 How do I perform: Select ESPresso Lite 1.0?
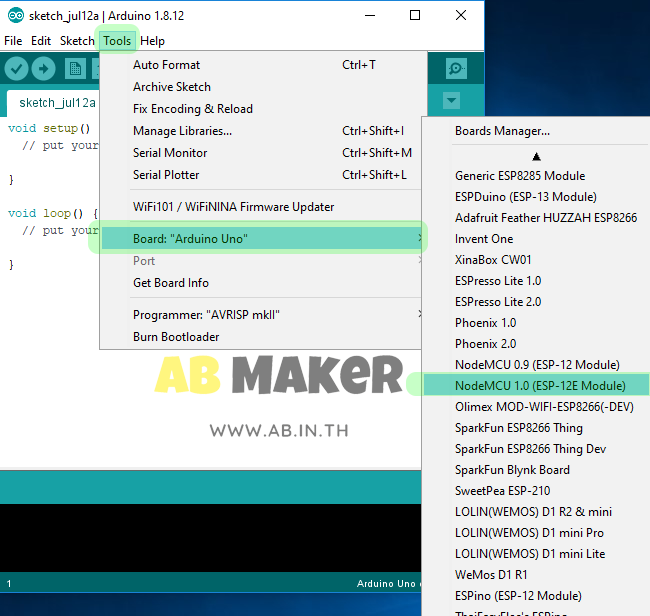[536, 281]
